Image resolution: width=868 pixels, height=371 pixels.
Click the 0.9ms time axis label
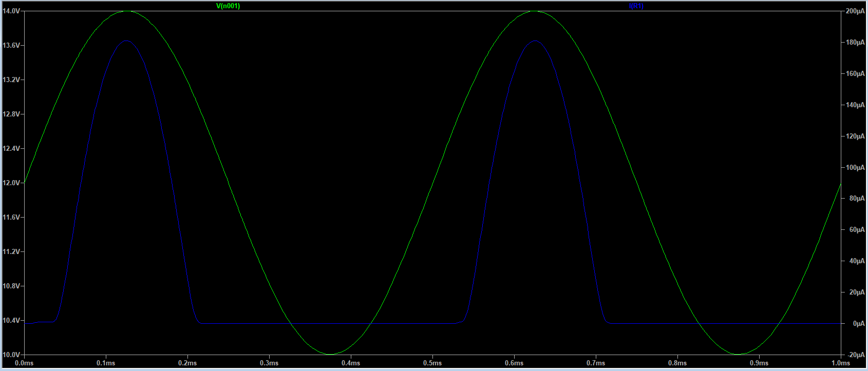[759, 363]
